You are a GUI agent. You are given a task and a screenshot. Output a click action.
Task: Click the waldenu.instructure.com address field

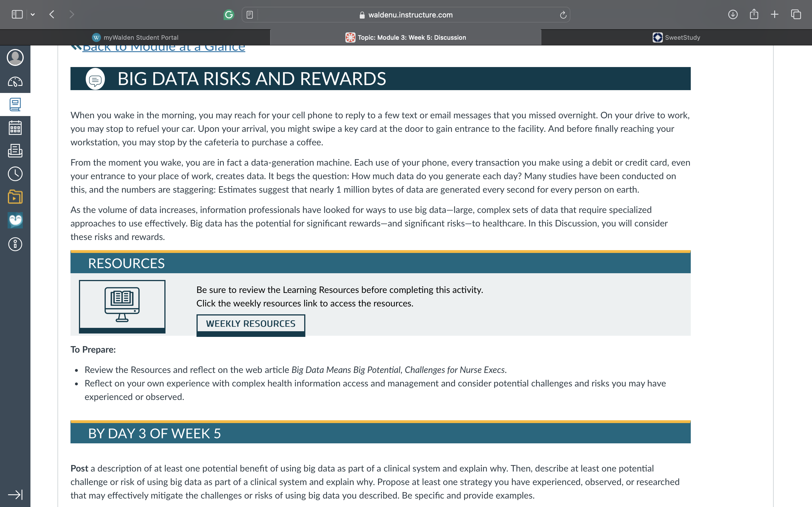[x=406, y=15]
